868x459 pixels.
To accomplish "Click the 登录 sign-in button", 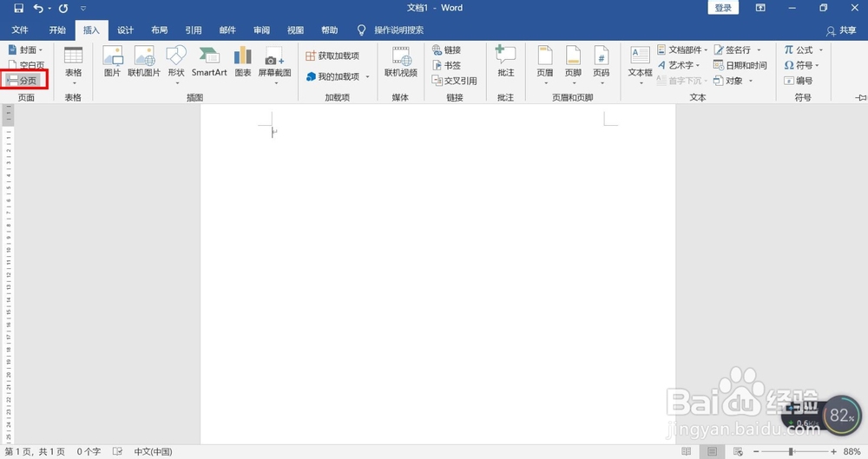I will (723, 8).
